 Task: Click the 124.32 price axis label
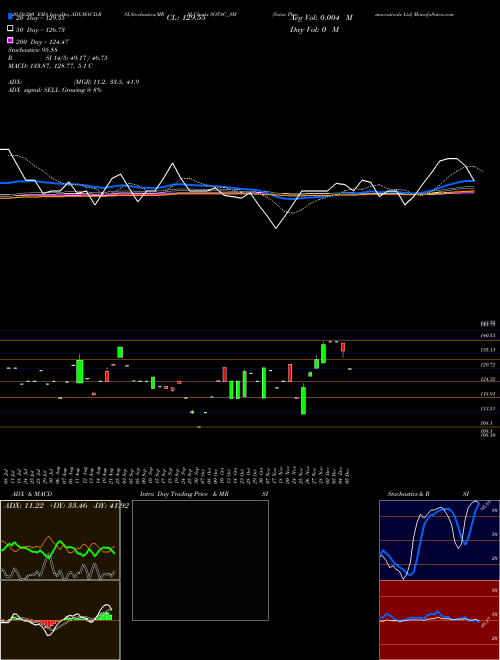pyautogui.click(x=488, y=380)
